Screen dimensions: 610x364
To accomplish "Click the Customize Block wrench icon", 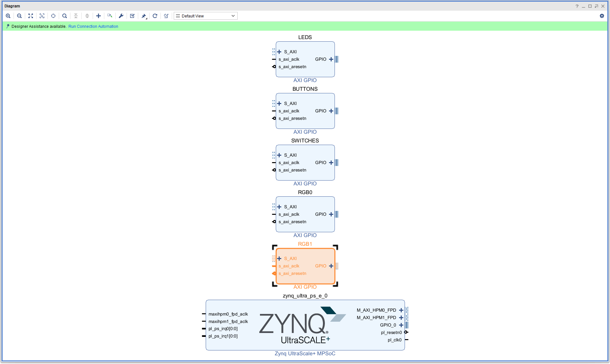I will [x=121, y=16].
